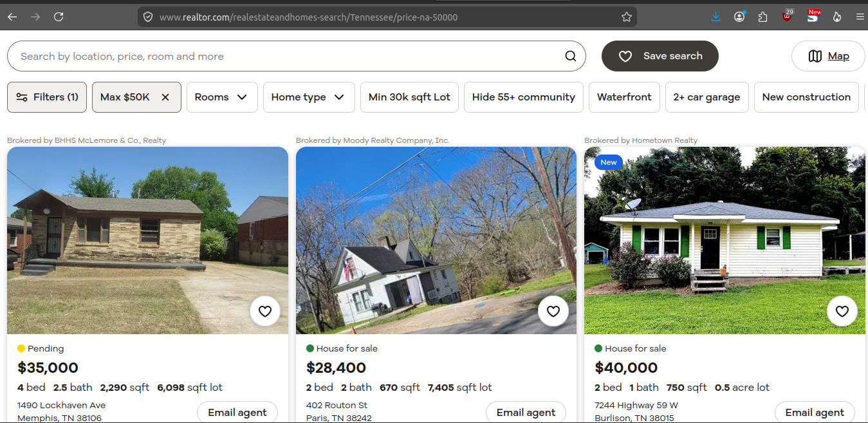Click Brokered by Hometown Realty text

click(641, 140)
